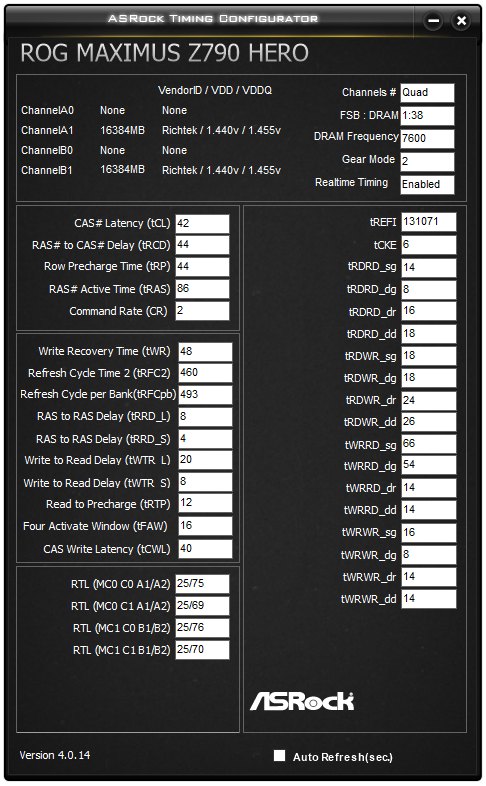Click the Realtime Timing field showing Enabled
The width and height of the screenshot is (486, 786).
point(427,184)
